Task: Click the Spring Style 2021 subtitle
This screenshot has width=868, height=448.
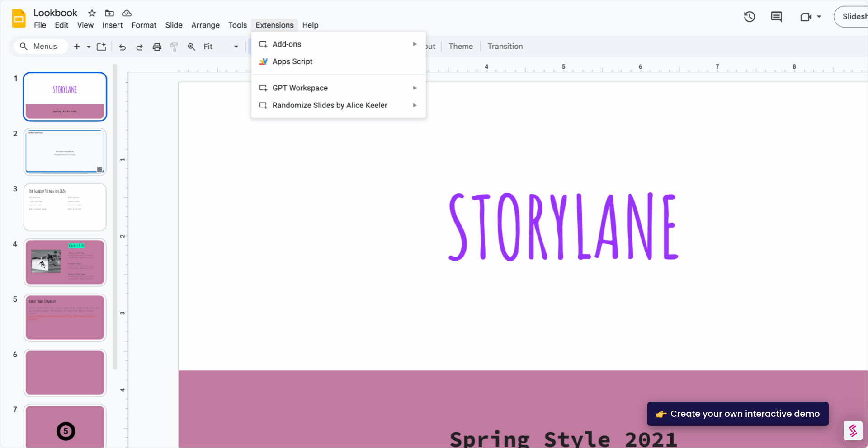Action: tap(563, 439)
